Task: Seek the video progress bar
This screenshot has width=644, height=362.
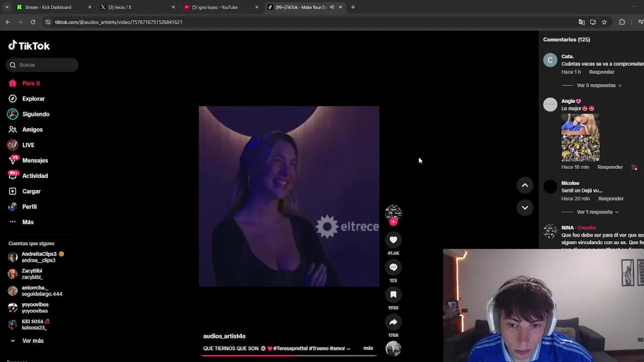Action: click(289, 355)
